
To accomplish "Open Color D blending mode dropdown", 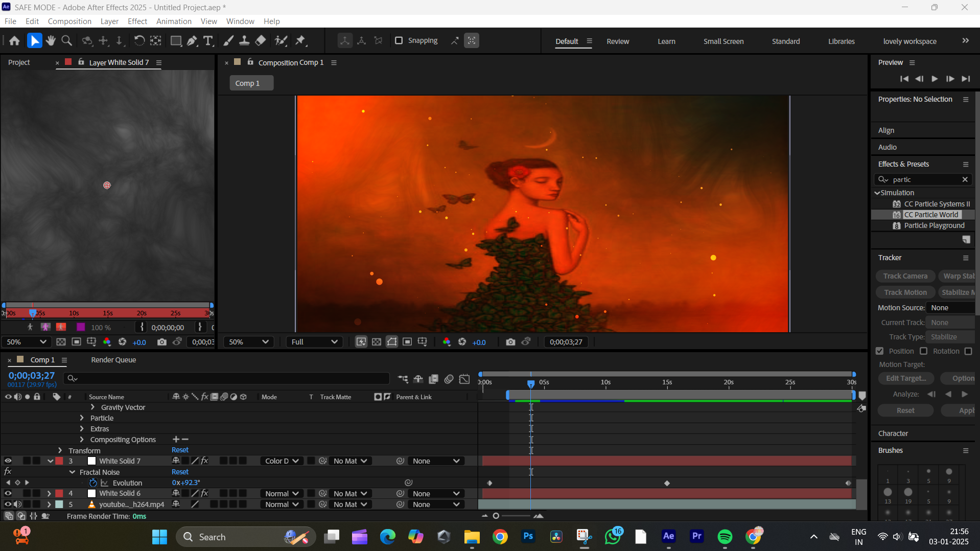I will point(282,461).
